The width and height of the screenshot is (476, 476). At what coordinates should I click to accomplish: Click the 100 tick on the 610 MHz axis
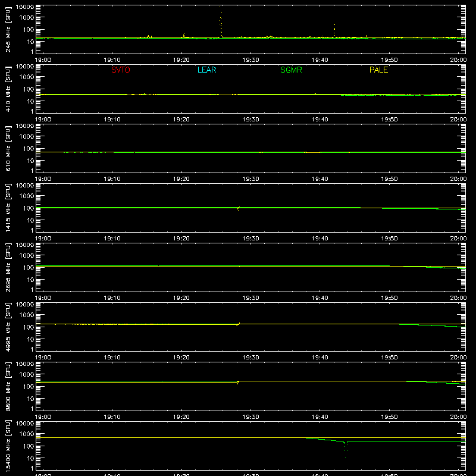point(28,148)
